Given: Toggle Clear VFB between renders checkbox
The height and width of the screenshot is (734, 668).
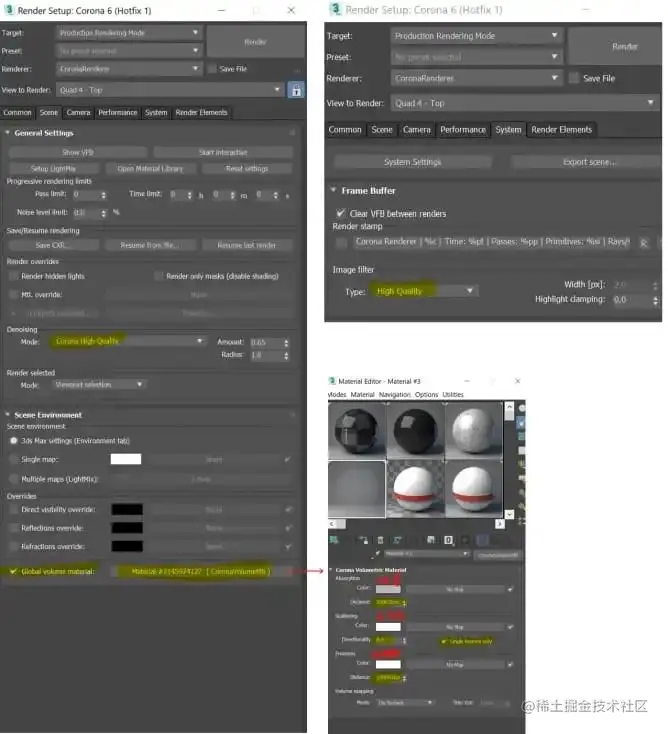Looking at the screenshot, I should point(341,213).
